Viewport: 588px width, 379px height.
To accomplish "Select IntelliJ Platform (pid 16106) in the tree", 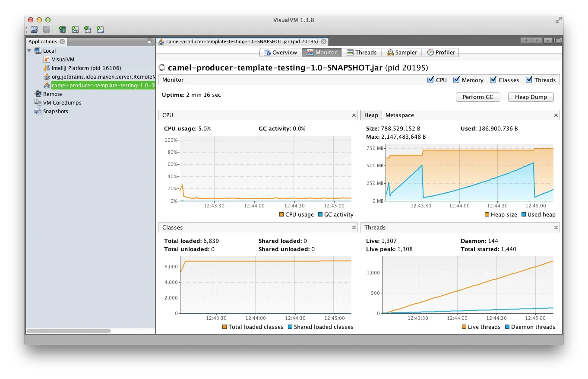I will (86, 68).
